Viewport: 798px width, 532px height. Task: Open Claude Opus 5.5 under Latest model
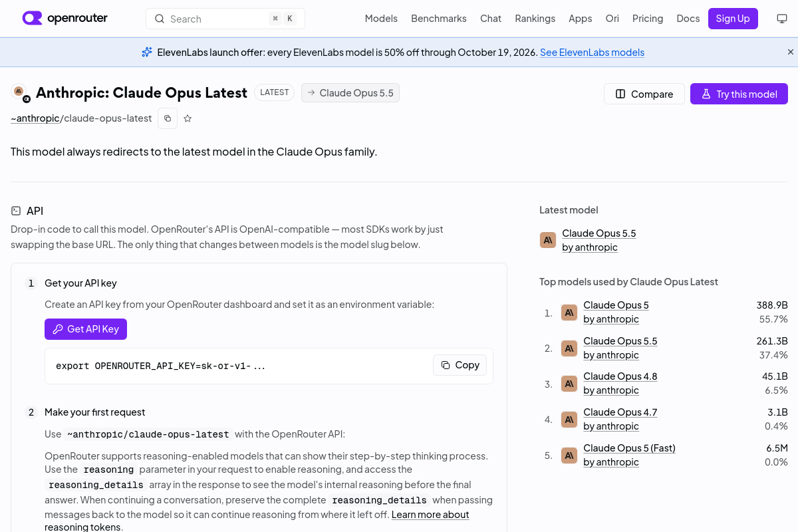tap(599, 233)
